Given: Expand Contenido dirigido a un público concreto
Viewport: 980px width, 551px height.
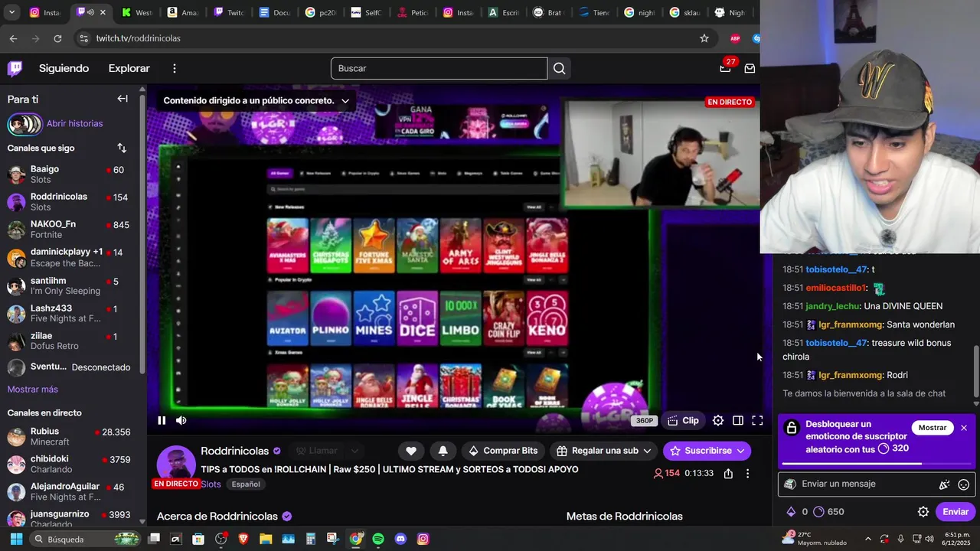Looking at the screenshot, I should pos(256,100).
